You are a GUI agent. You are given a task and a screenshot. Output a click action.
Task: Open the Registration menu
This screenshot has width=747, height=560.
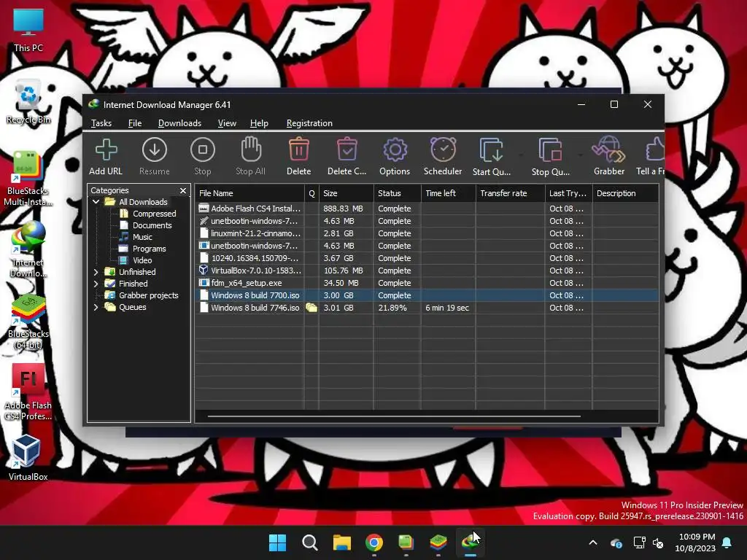(x=309, y=123)
